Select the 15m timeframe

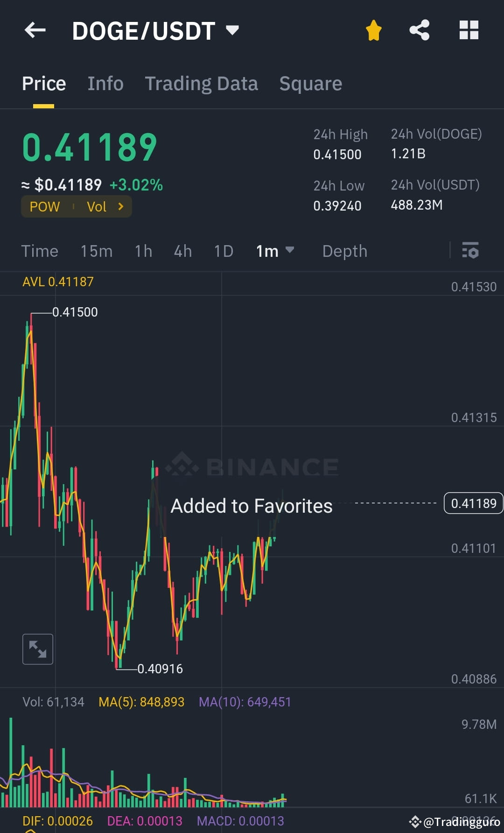96,251
